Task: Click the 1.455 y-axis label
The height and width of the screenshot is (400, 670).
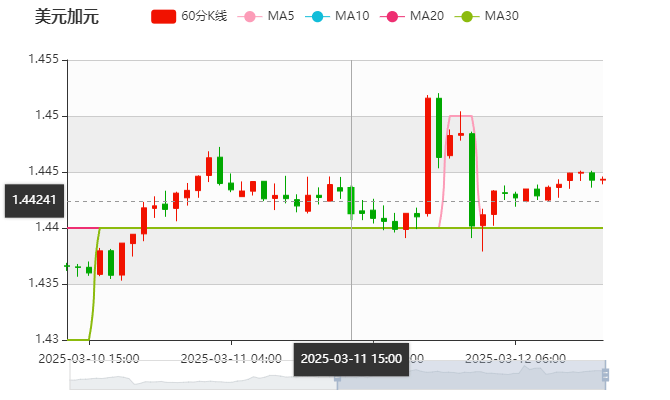Action: (x=44, y=59)
